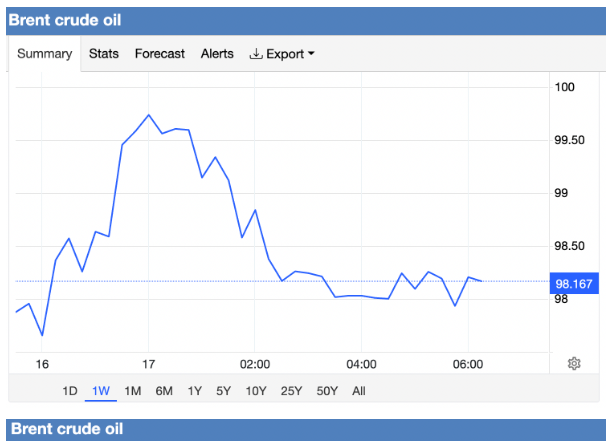The width and height of the screenshot is (611, 441).
Task: Open the Alerts tab
Action: pos(217,54)
